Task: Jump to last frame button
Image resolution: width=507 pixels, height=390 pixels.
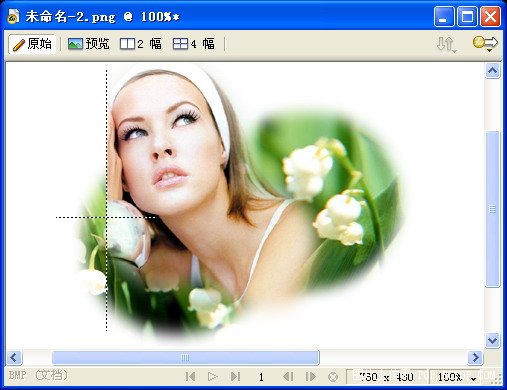Action: [x=235, y=377]
